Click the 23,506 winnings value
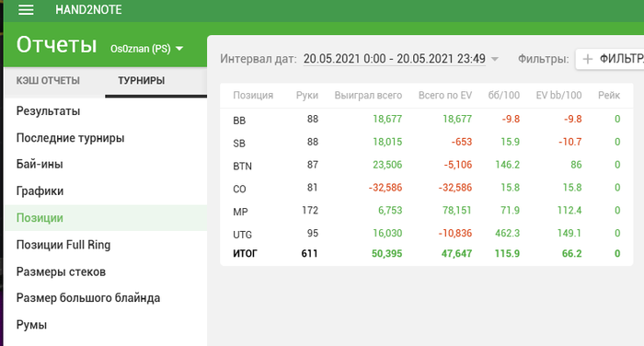 (x=387, y=165)
